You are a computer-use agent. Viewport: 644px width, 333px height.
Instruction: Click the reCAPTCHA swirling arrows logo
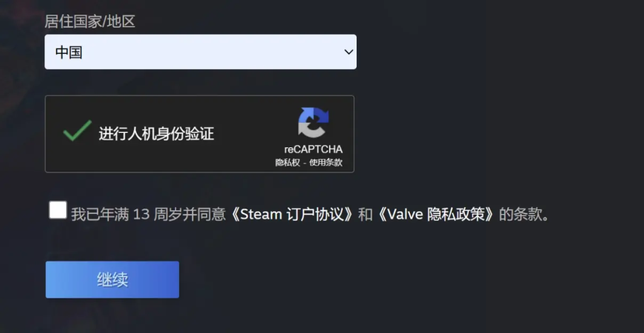coord(313,122)
